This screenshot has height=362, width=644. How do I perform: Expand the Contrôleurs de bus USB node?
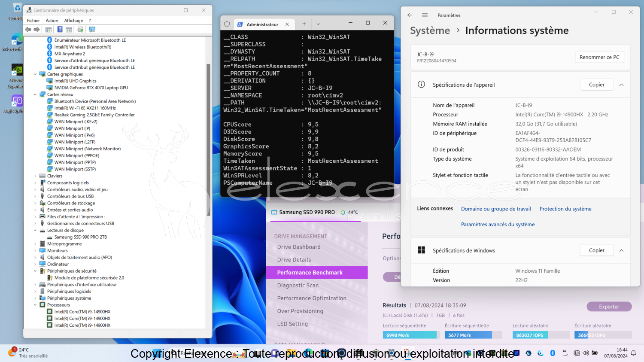35,196
